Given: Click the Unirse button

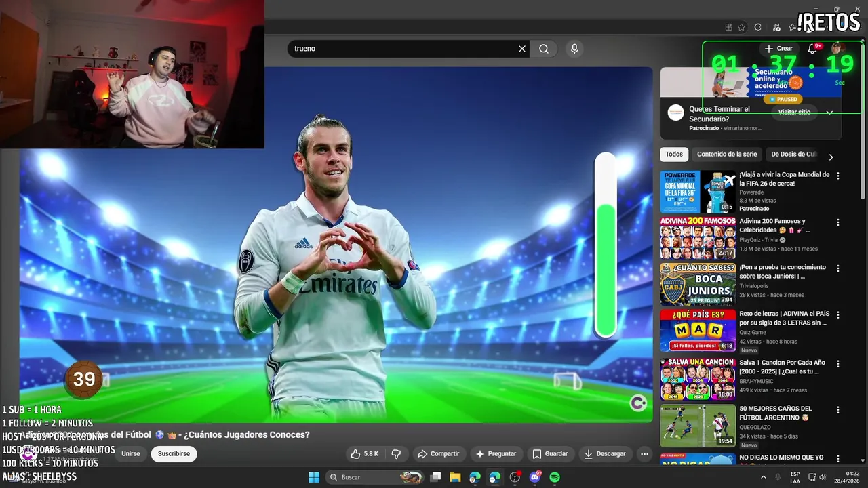Looking at the screenshot, I should [131, 454].
